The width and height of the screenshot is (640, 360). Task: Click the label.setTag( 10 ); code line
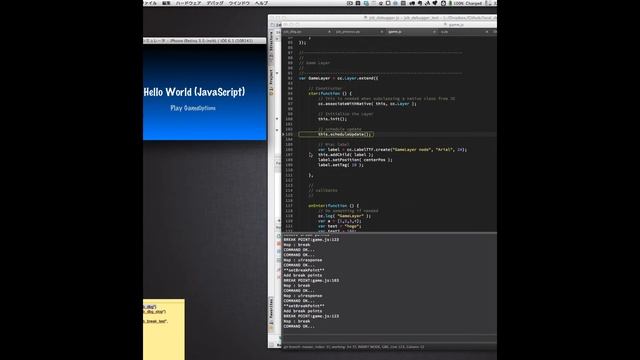click(341, 165)
